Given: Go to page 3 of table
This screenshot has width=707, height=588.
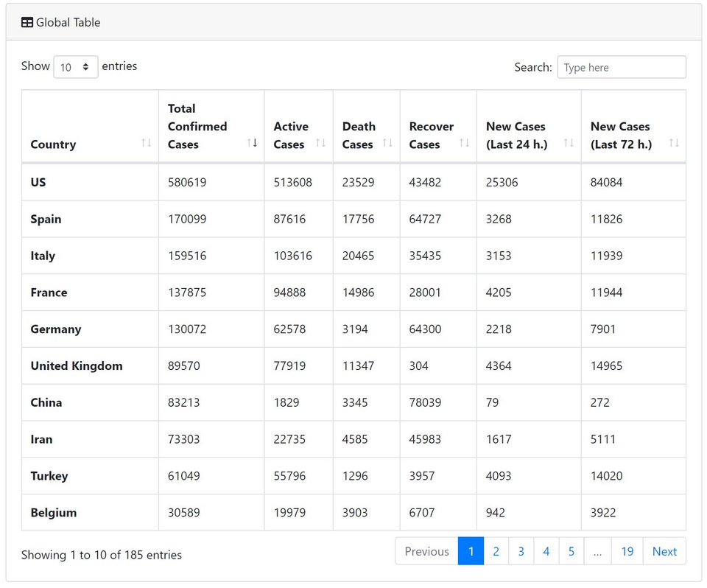Looking at the screenshot, I should [521, 551].
